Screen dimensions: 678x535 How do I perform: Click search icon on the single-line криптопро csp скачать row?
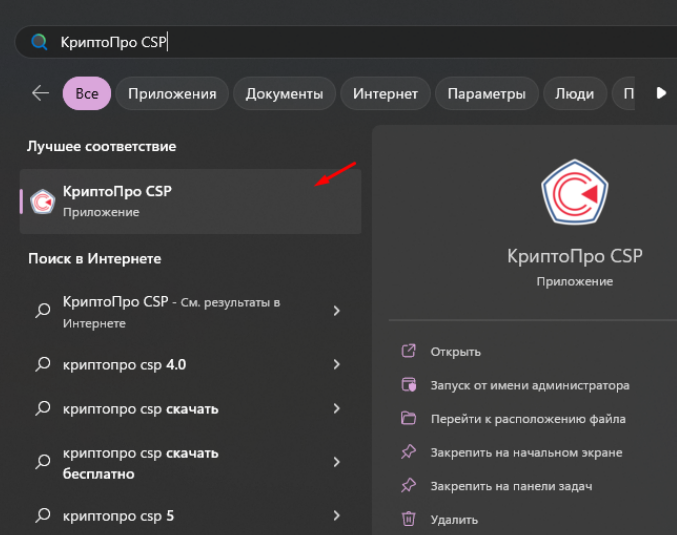tap(42, 408)
